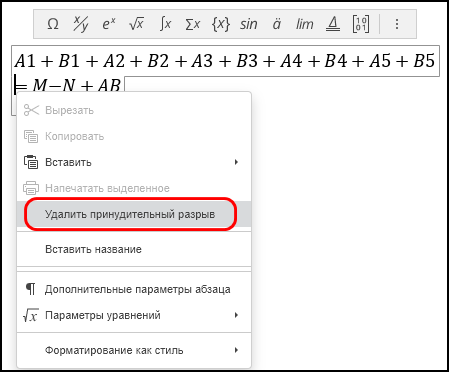449x372 pixels.
Task: Choose Напечатать выделенное in the context menu
Action: 134,188
